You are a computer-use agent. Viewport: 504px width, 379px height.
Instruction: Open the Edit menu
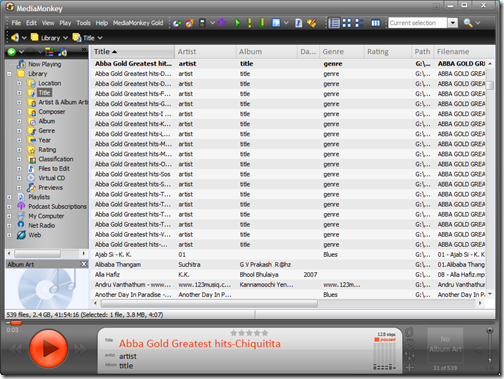tap(31, 23)
